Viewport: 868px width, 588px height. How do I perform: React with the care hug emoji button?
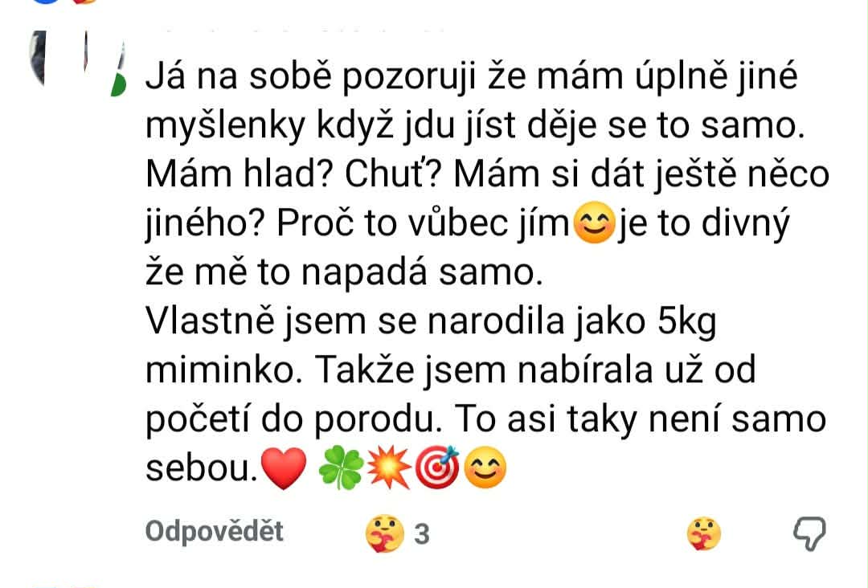703,533
